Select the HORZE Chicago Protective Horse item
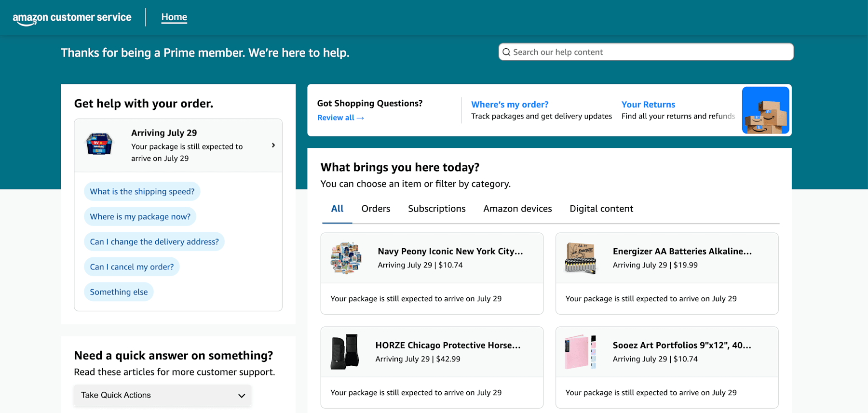 (432, 368)
